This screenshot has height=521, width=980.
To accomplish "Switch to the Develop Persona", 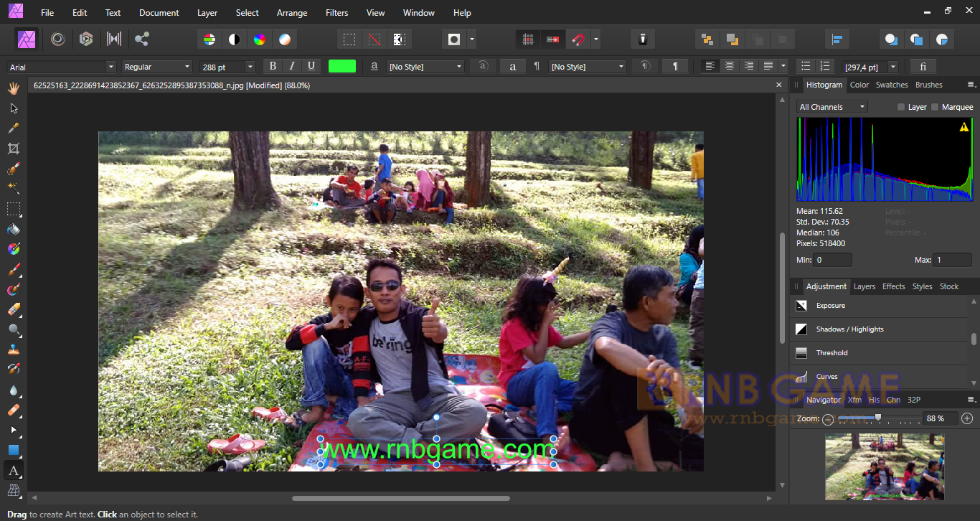I will click(86, 39).
